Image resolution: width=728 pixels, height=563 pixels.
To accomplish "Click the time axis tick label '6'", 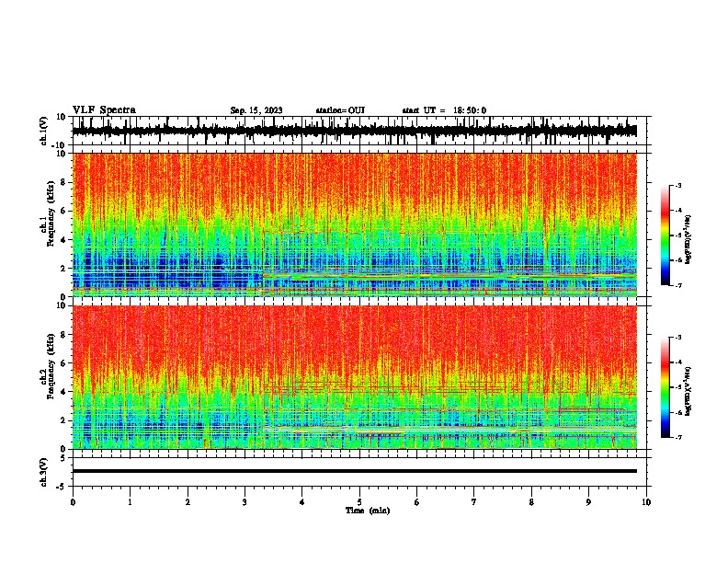I will click(x=417, y=502).
